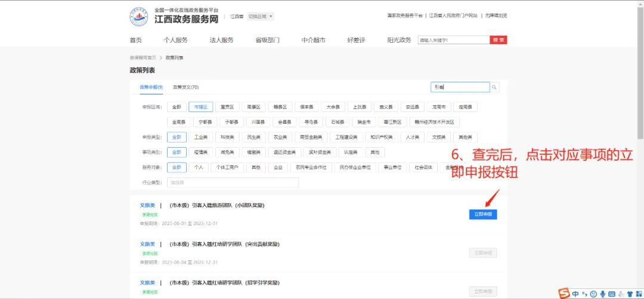Click the blue 立即申报 button for 小团队奖励

coord(483,214)
